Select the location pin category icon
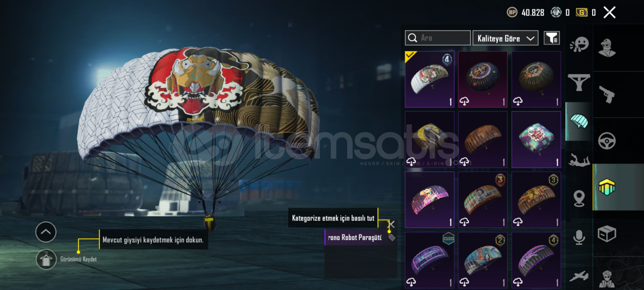Viewport: 644px width, 290px height. [x=579, y=198]
